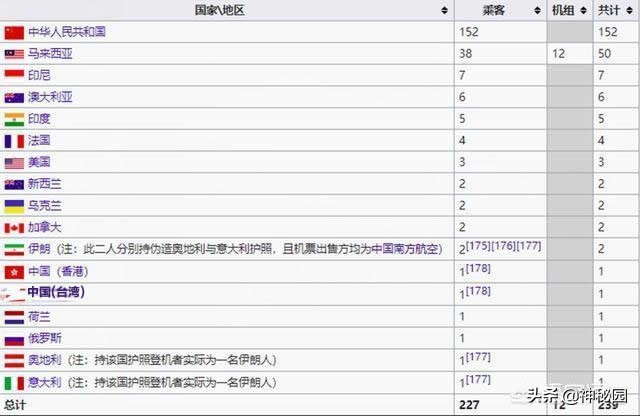This screenshot has width=640, height=416.
Task: Click the Russia flag icon
Action: click(14, 339)
